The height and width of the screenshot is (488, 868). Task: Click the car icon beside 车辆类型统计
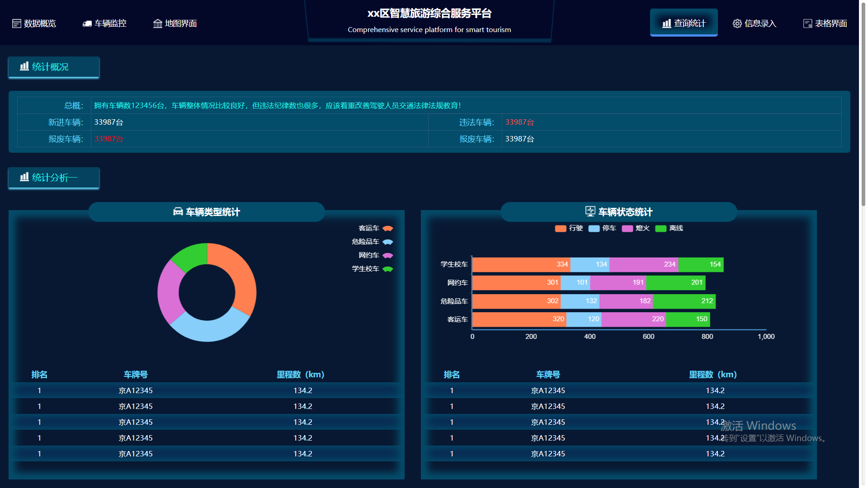point(178,211)
